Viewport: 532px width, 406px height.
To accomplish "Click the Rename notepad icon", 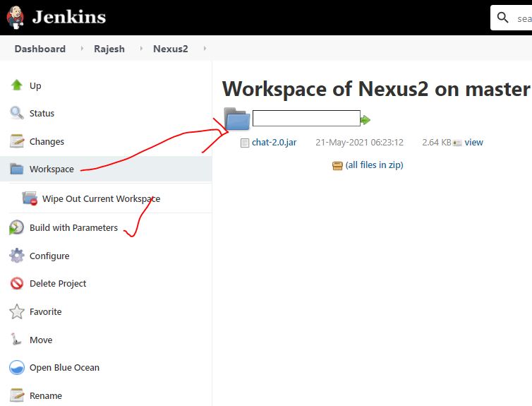I will [x=17, y=395].
